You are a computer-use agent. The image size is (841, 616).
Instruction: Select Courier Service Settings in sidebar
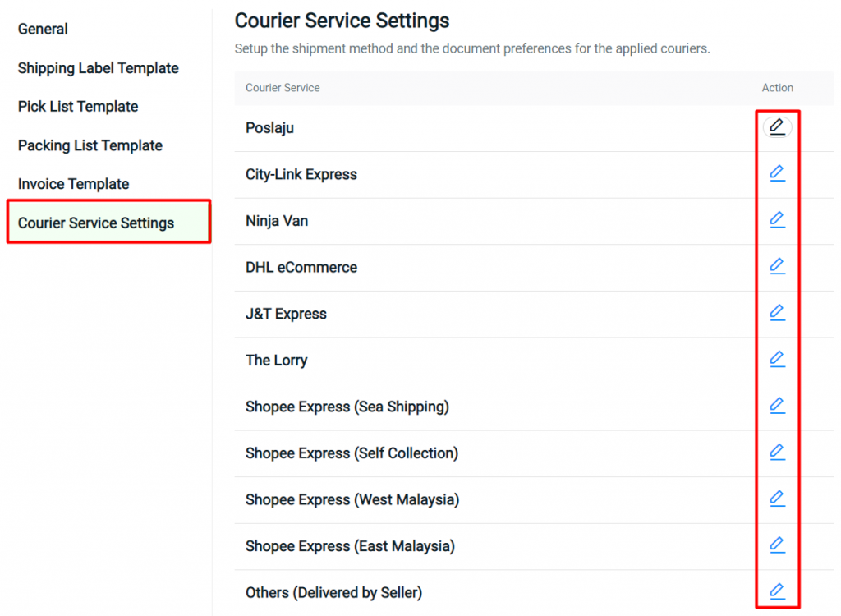(x=108, y=222)
